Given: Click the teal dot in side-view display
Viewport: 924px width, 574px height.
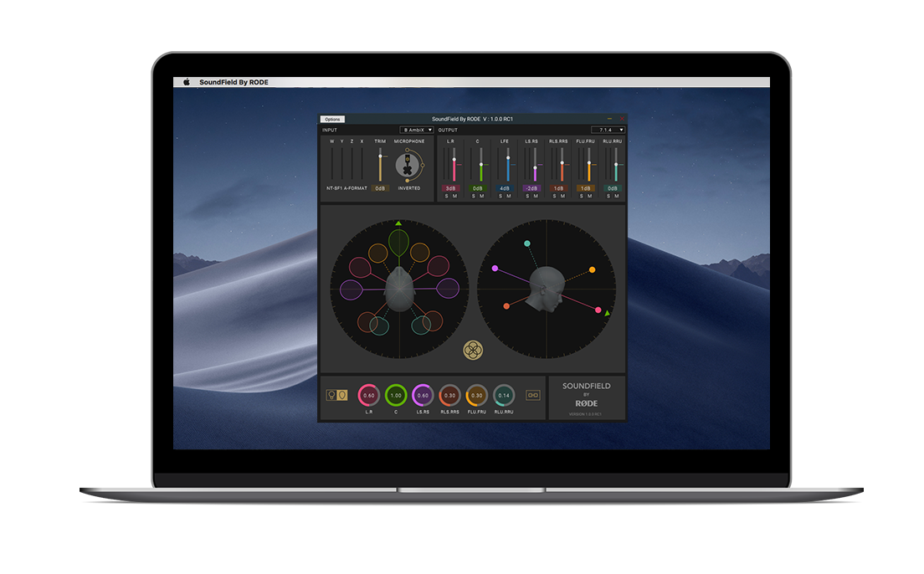Looking at the screenshot, I should click(x=526, y=243).
